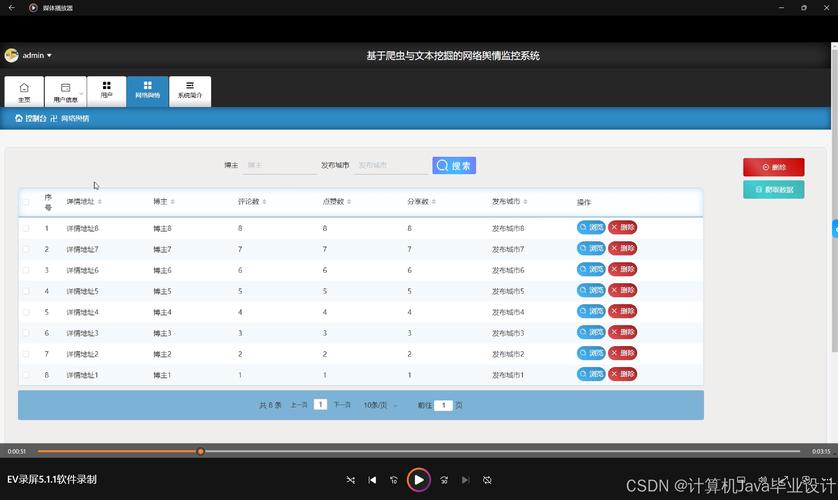Click the 控制台 home breadcrumb icon
Image resolution: width=838 pixels, height=500 pixels.
(x=19, y=118)
